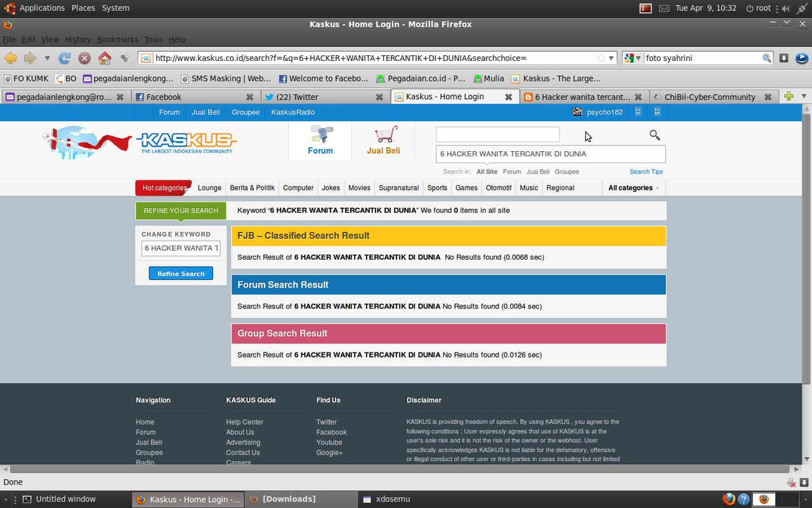Screen dimensions: 812x508
Task: Click the icon right of psycho182
Action: [638, 112]
